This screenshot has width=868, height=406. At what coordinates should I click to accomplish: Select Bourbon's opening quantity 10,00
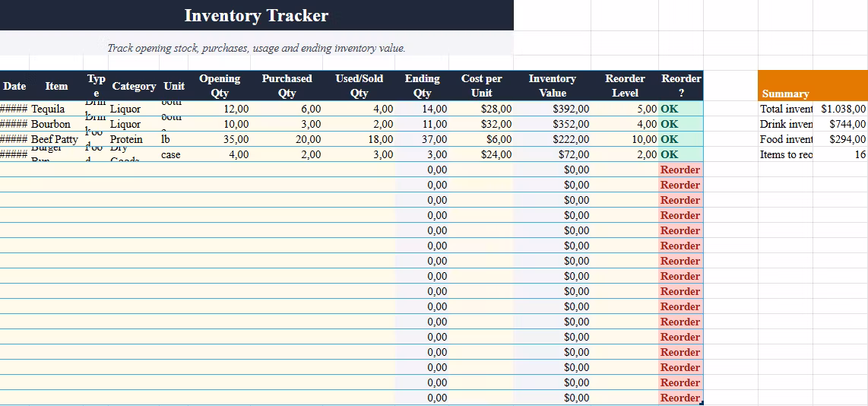tap(220, 124)
